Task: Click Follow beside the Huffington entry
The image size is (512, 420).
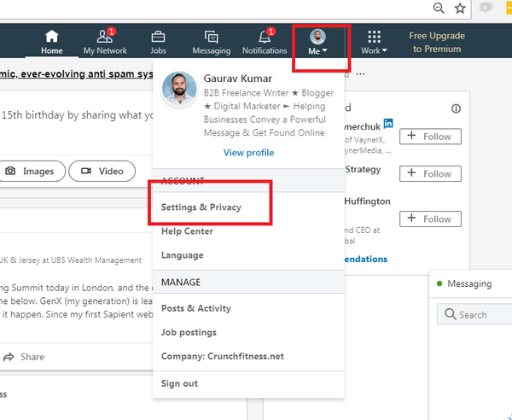Action: click(x=430, y=219)
